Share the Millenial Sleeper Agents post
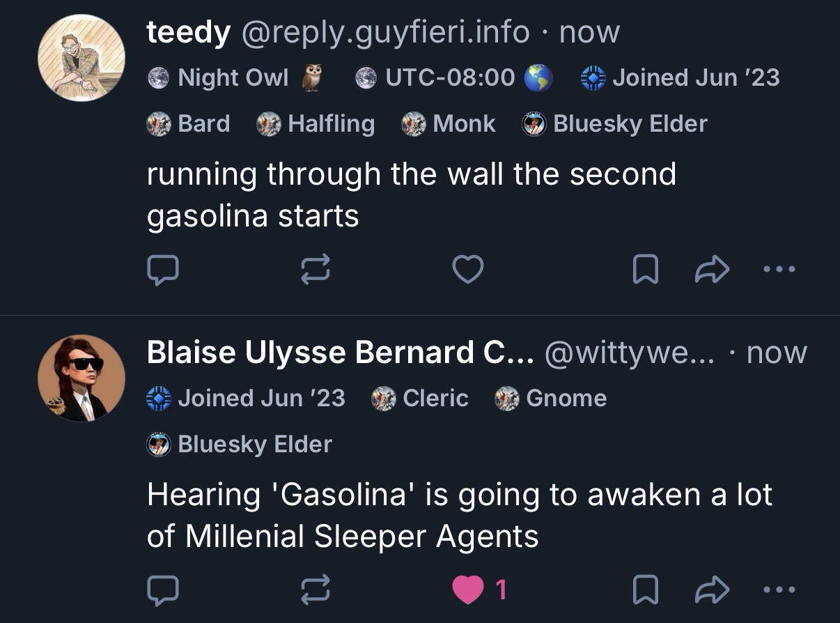 tap(712, 591)
